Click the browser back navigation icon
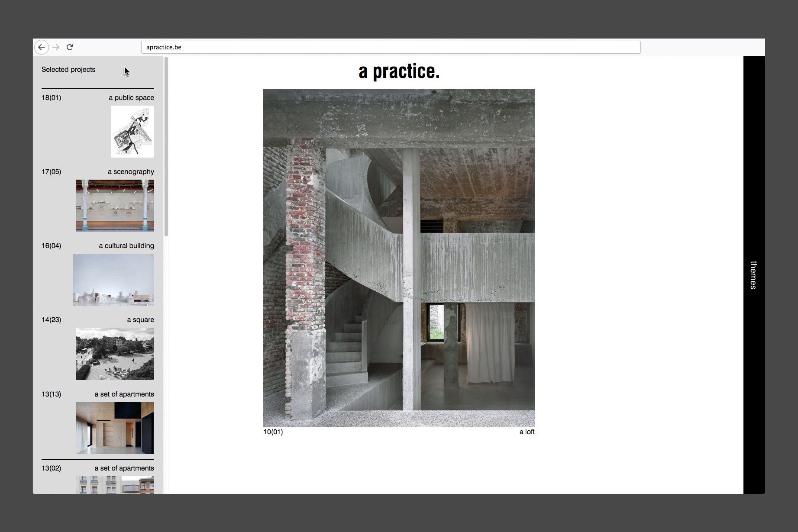Screen dimensions: 798x532 click(x=42, y=47)
